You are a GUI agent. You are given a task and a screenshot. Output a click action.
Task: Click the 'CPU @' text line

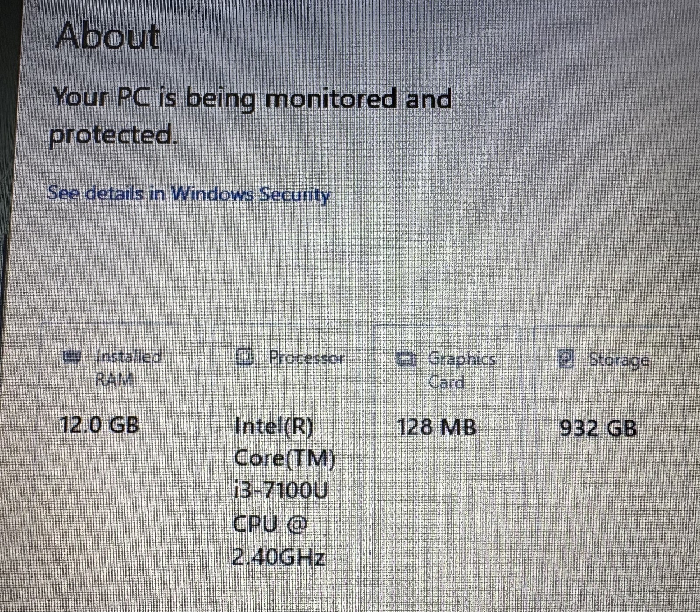270,524
